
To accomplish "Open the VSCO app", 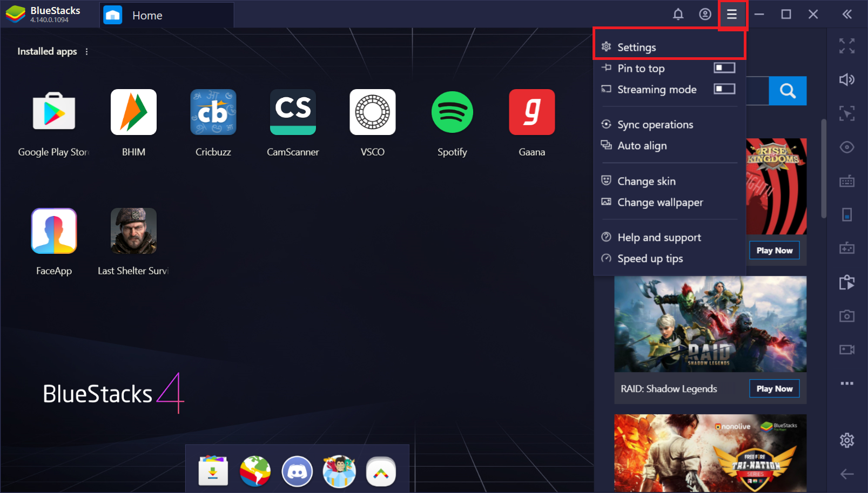I will [x=373, y=112].
